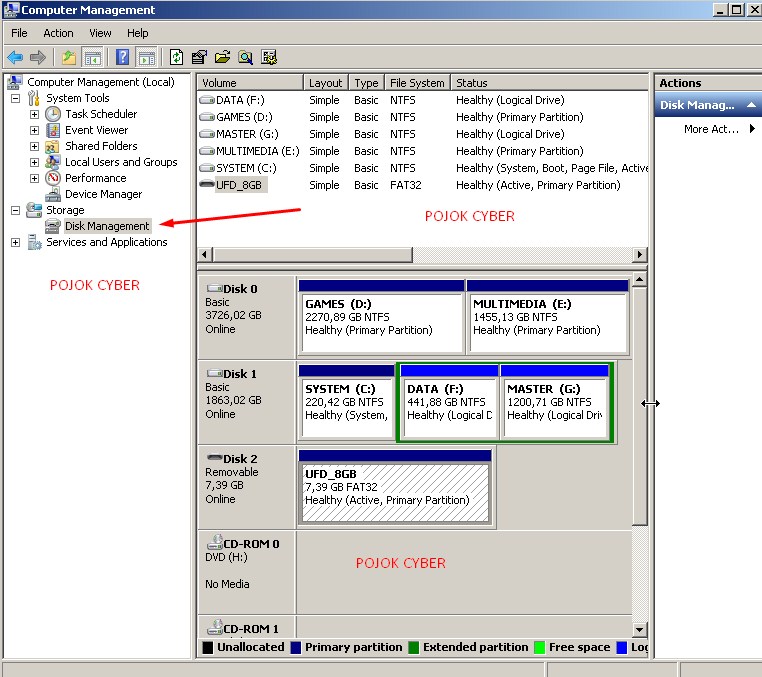Select the Shared Folders icon

pos(52,146)
